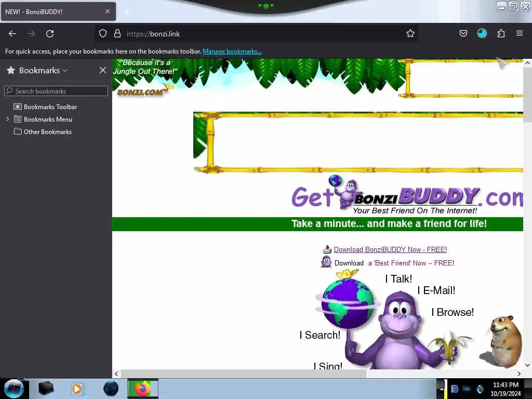Open the Extensions puzzle-piece icon
532x399 pixels.
coord(501,33)
